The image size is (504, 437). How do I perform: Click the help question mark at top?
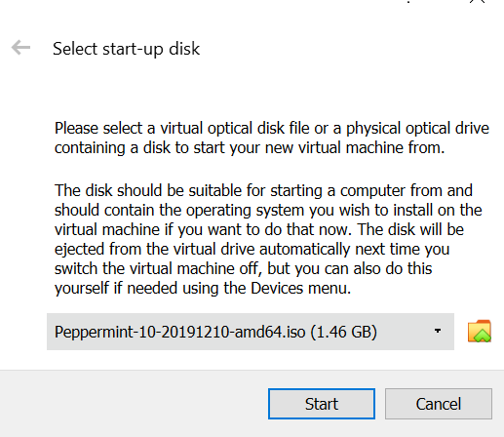[408, 1]
